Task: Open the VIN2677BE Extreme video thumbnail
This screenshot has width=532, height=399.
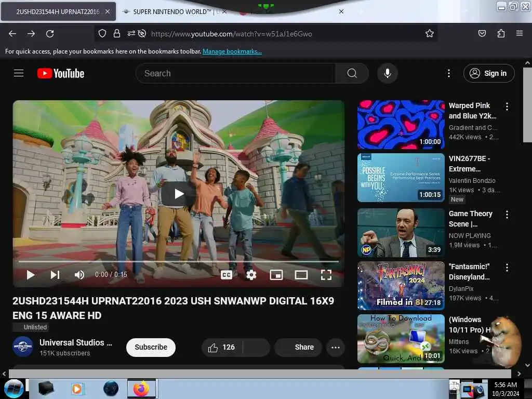Action: pyautogui.click(x=401, y=178)
